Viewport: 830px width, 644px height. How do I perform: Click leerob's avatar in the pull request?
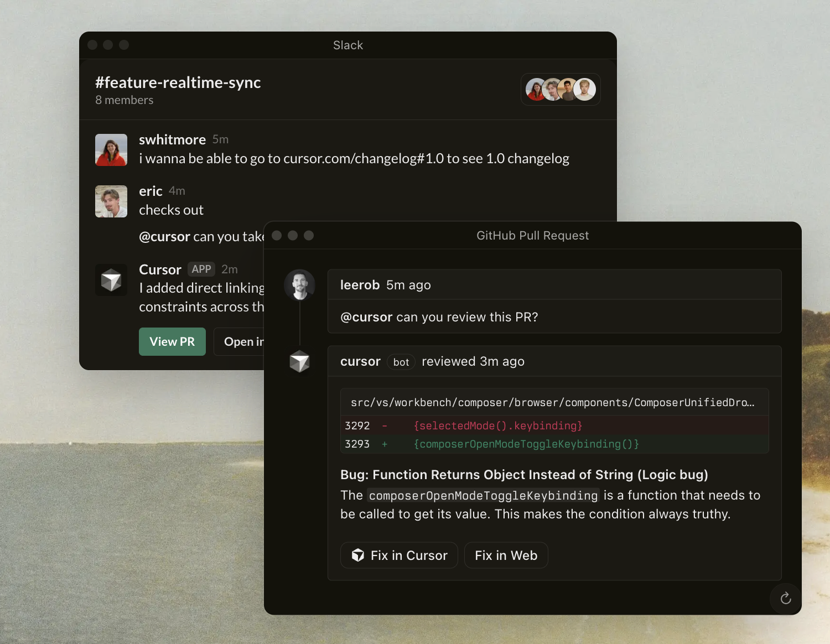[x=300, y=285]
